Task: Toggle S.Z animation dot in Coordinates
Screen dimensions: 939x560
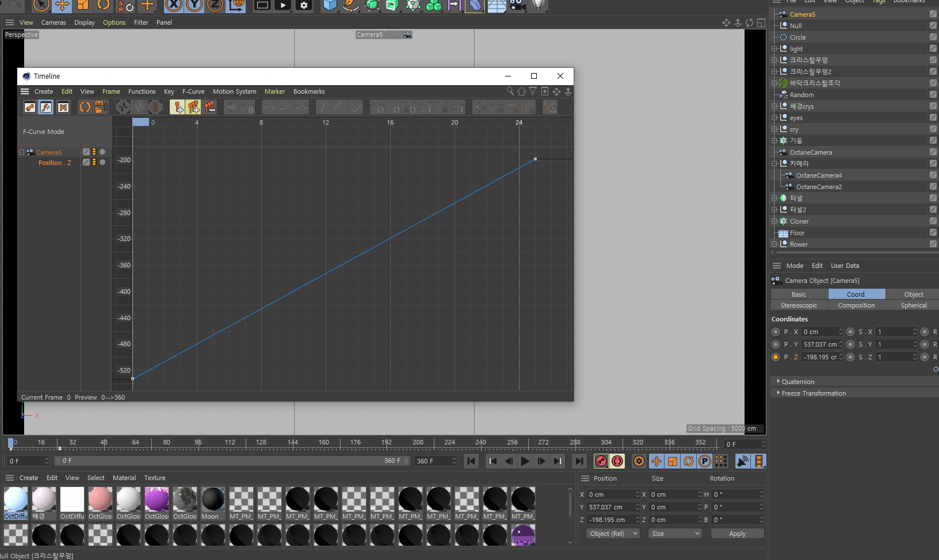Action: click(x=850, y=357)
